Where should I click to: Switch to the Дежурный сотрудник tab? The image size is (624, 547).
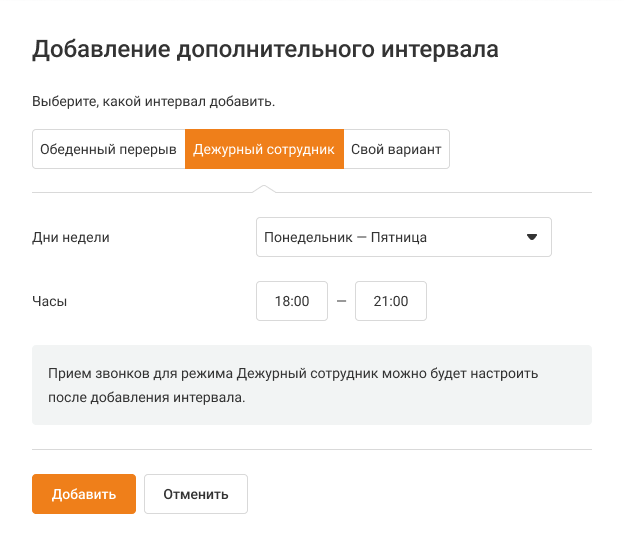click(x=264, y=149)
